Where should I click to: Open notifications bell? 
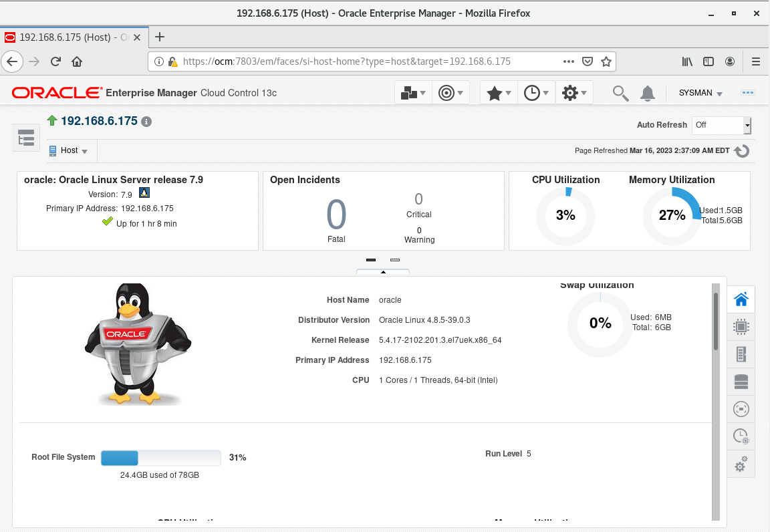click(648, 93)
